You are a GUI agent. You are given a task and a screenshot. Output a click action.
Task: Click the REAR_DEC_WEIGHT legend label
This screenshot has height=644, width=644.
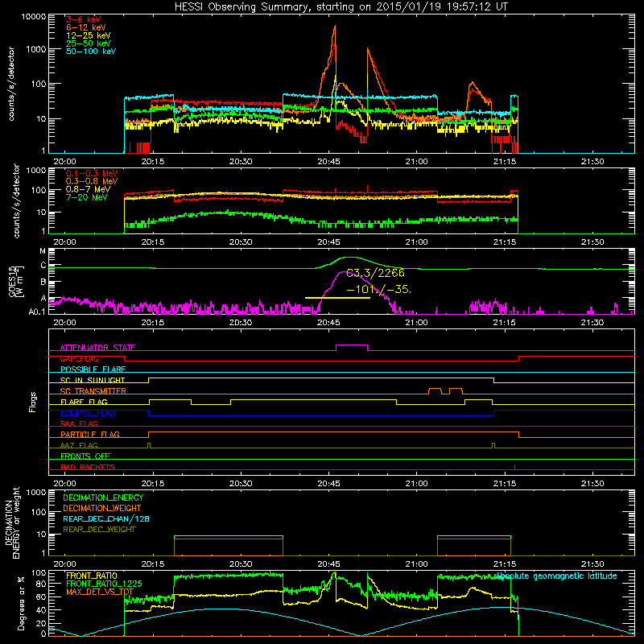tap(99, 530)
